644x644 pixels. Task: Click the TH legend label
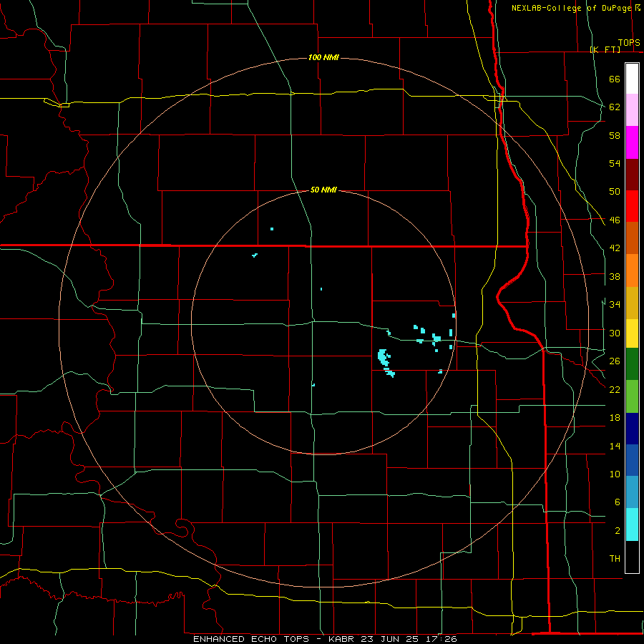(x=615, y=559)
